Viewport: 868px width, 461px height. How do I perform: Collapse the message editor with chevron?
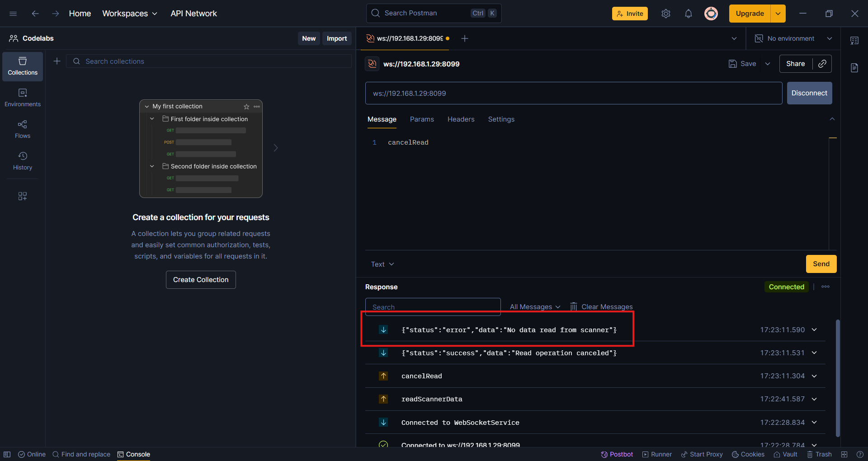(x=832, y=119)
